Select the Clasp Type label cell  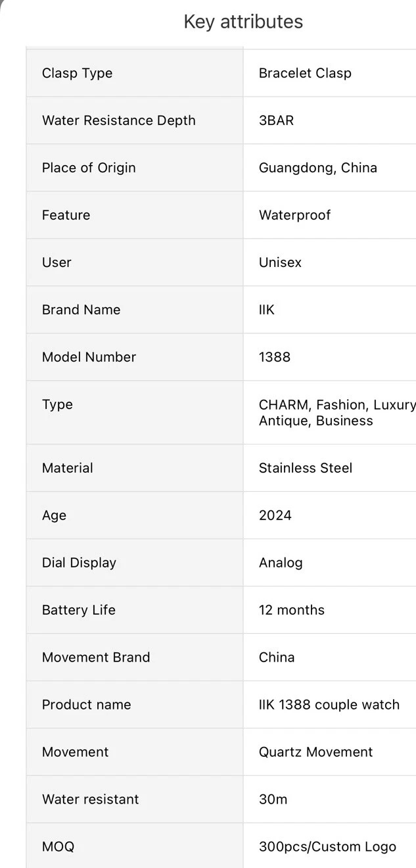click(78, 73)
